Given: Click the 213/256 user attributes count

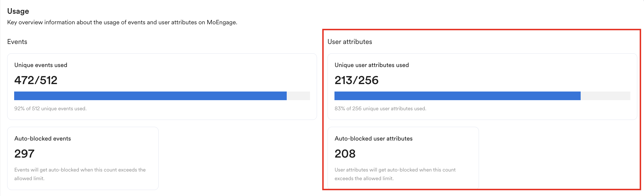Looking at the screenshot, I should click(x=356, y=80).
